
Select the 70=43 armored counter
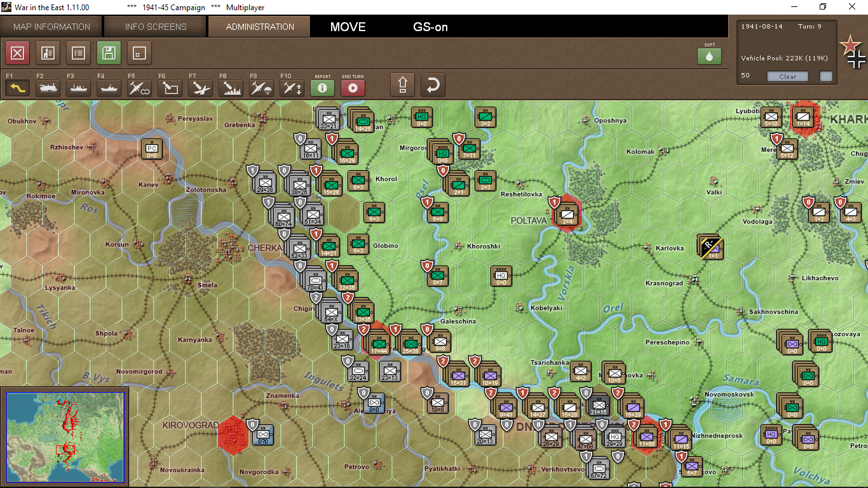click(315, 280)
